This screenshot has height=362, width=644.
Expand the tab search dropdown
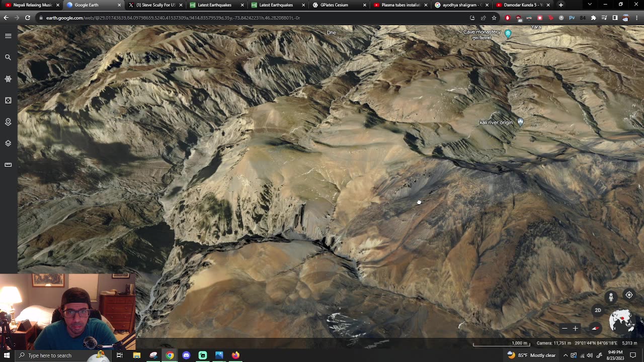click(x=590, y=5)
